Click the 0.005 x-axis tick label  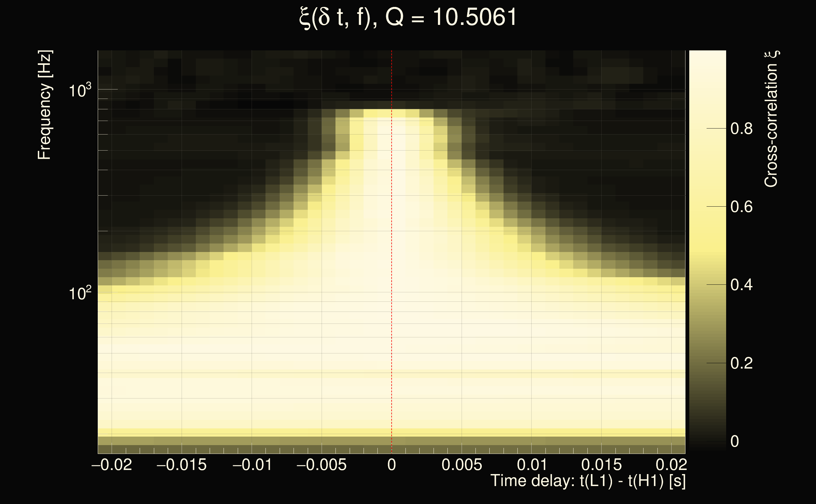click(x=462, y=465)
